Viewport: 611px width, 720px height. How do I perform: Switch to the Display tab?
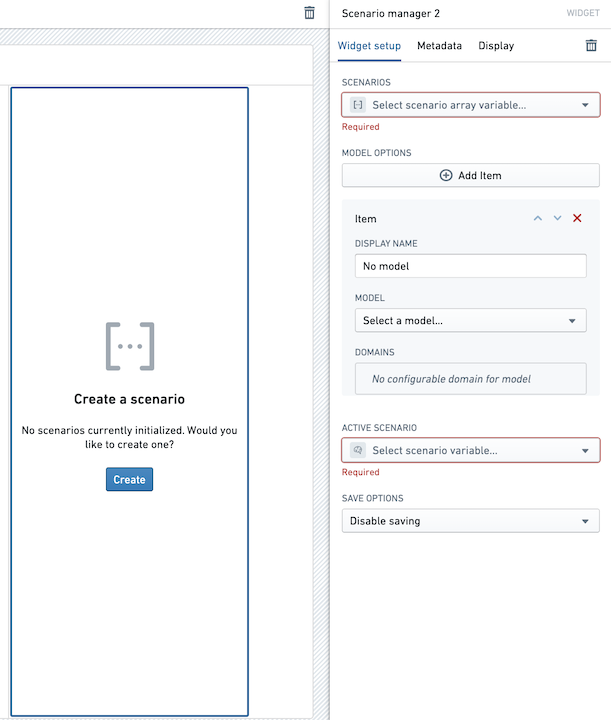pos(496,46)
